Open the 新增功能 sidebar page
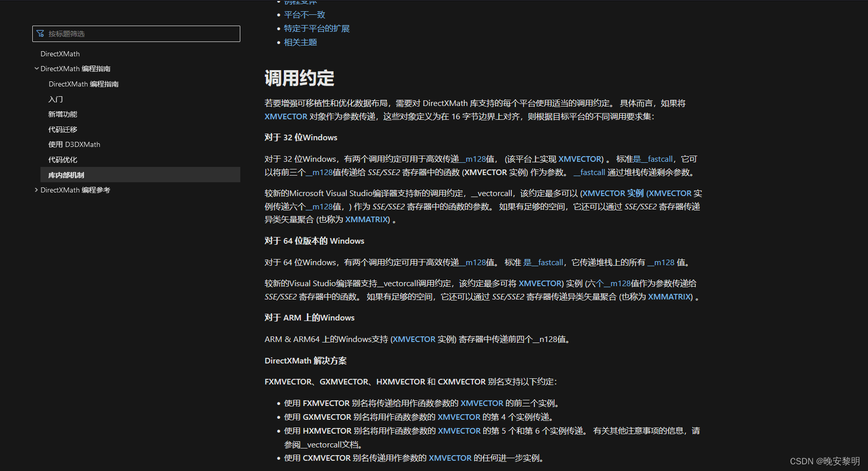The height and width of the screenshot is (471, 868). 63,114
